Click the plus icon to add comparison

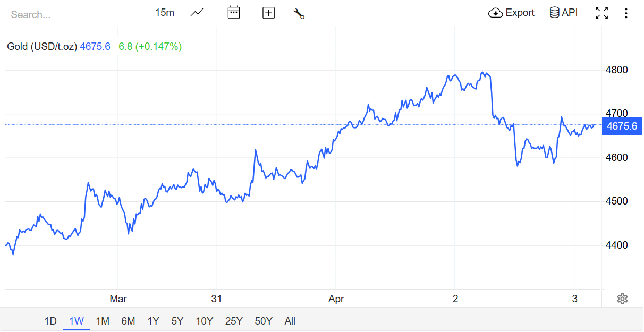268,13
